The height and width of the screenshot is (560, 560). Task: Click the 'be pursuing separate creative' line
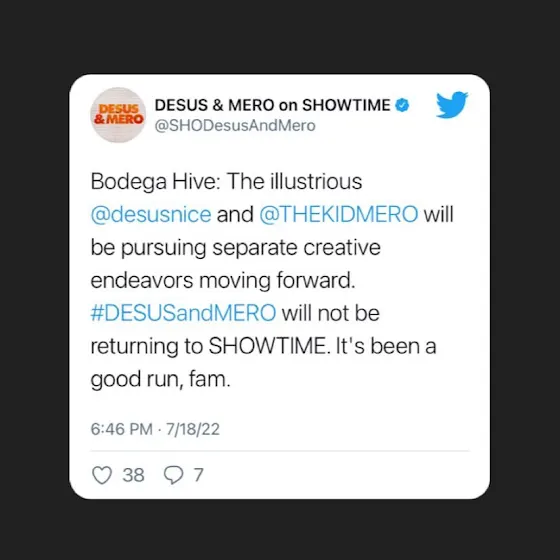[x=236, y=248]
